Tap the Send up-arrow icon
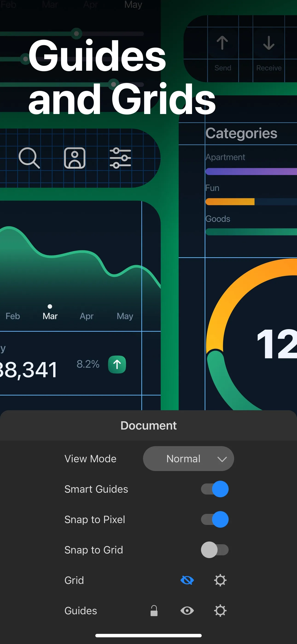Screen dimensions: 297x644 tap(222, 43)
